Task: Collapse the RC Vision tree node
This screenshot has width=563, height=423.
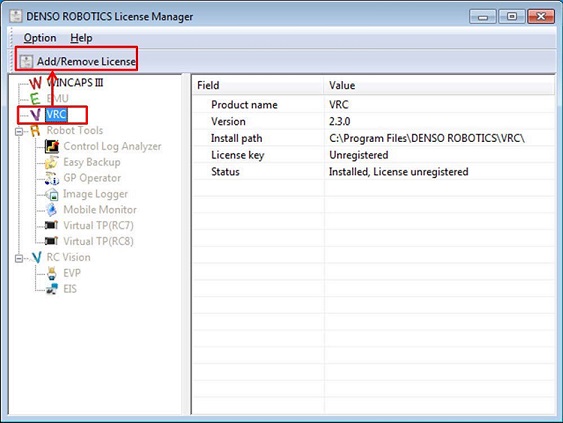Action: 19,258
